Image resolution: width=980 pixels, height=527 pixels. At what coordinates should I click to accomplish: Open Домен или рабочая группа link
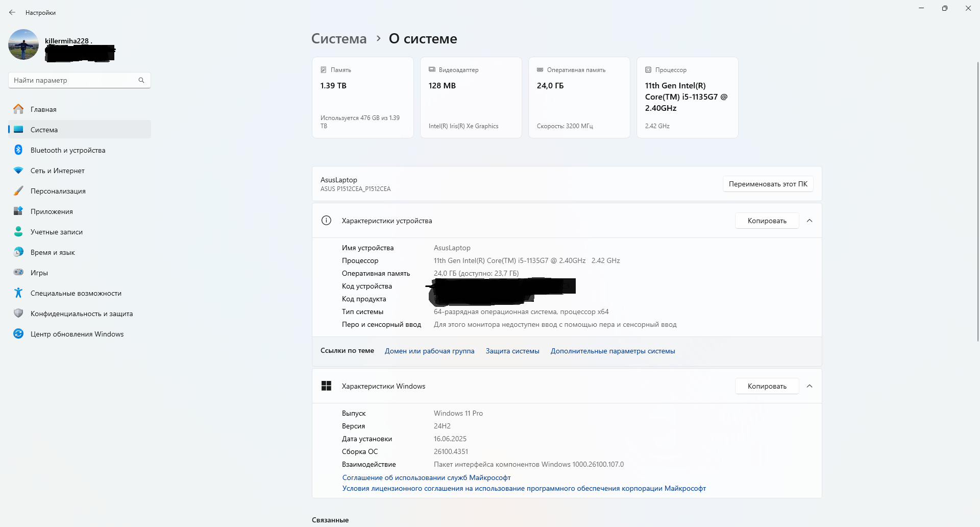point(430,351)
